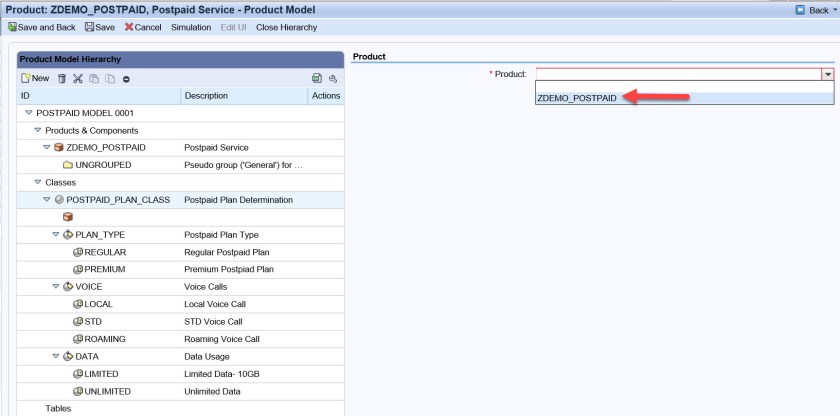Click the scissors cut icon
Screen dimensions: 840x416
point(78,78)
